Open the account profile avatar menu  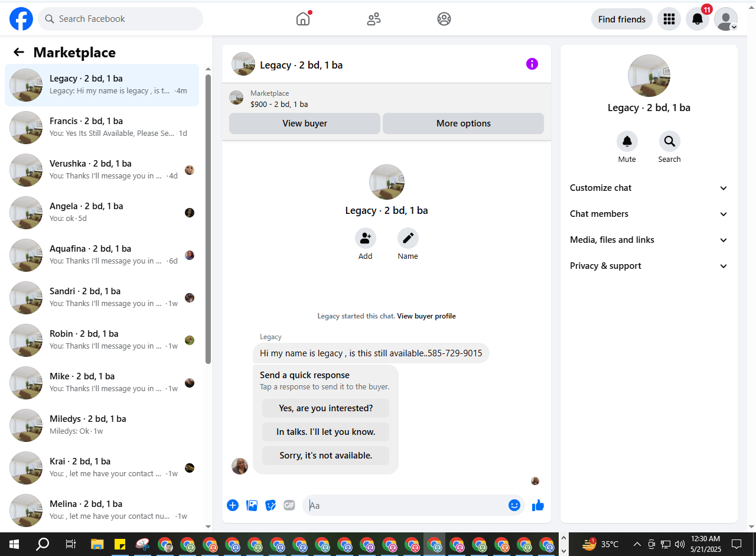click(x=726, y=19)
